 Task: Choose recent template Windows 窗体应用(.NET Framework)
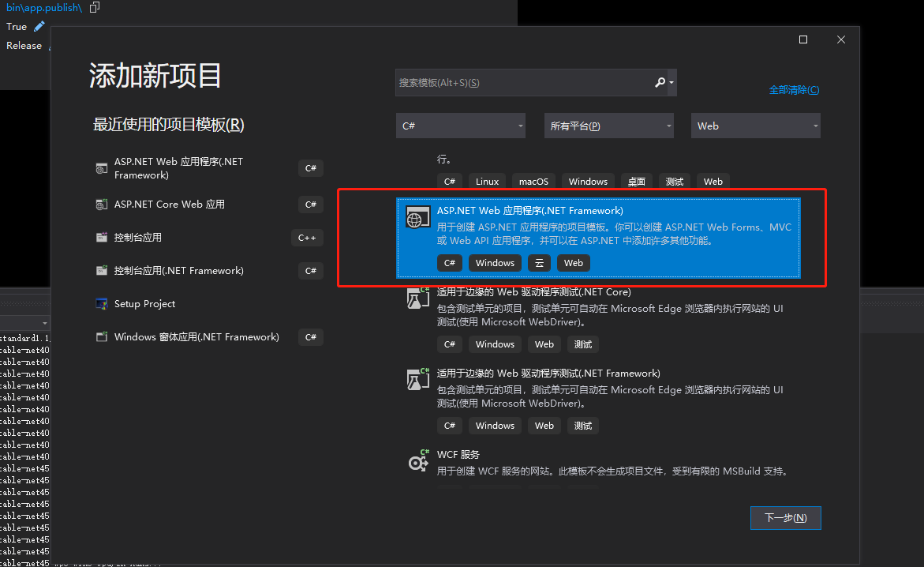(208, 337)
